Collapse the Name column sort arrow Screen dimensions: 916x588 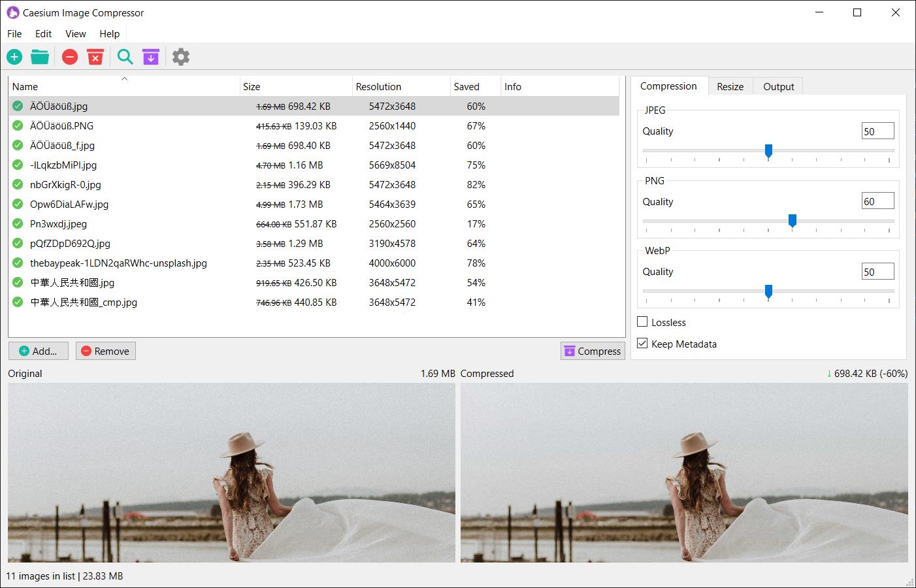click(124, 78)
